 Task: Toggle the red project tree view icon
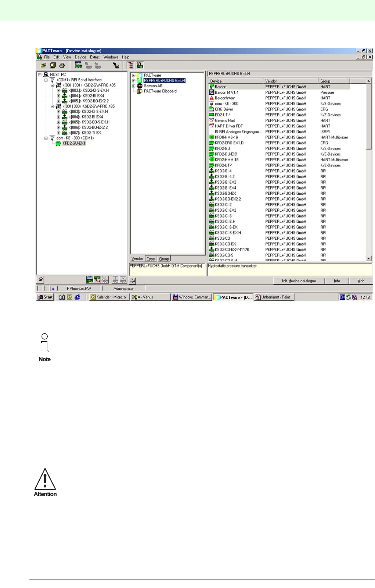(130, 65)
